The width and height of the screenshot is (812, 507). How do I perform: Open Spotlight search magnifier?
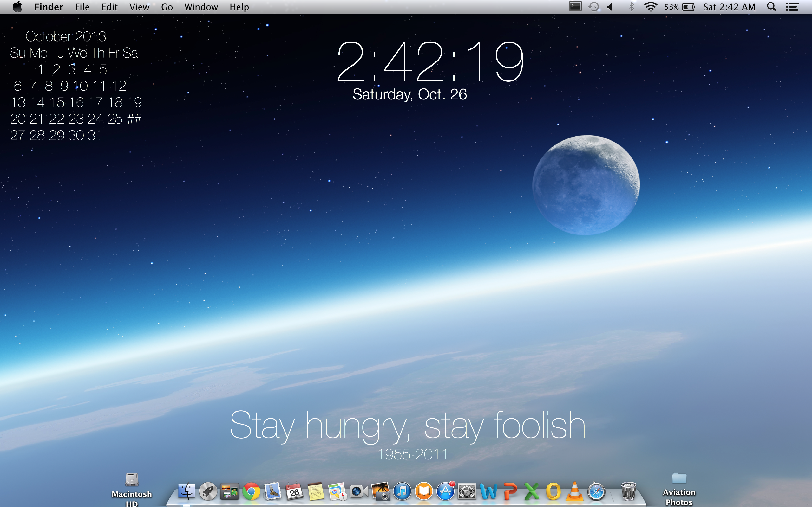point(771,7)
